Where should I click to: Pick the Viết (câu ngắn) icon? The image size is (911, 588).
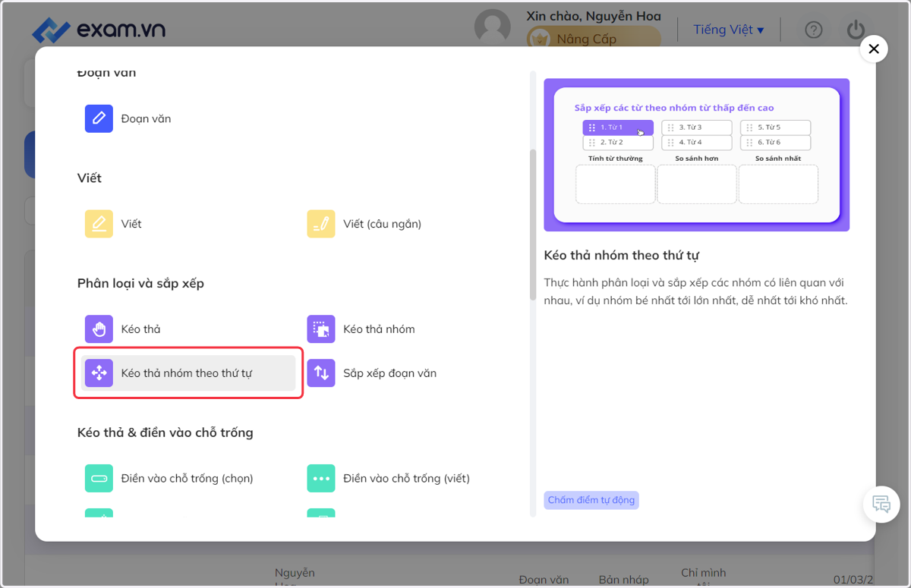pyautogui.click(x=321, y=224)
